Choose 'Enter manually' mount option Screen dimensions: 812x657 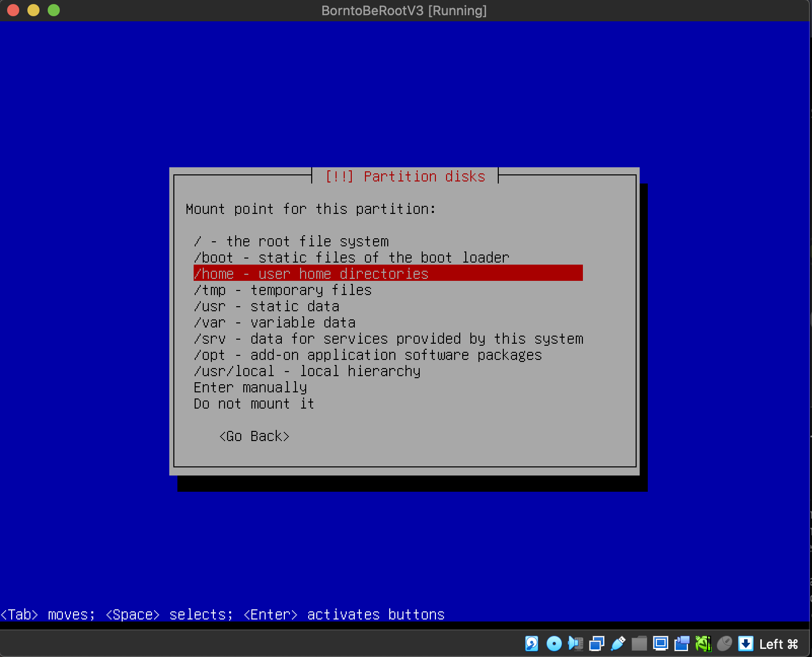388,387
